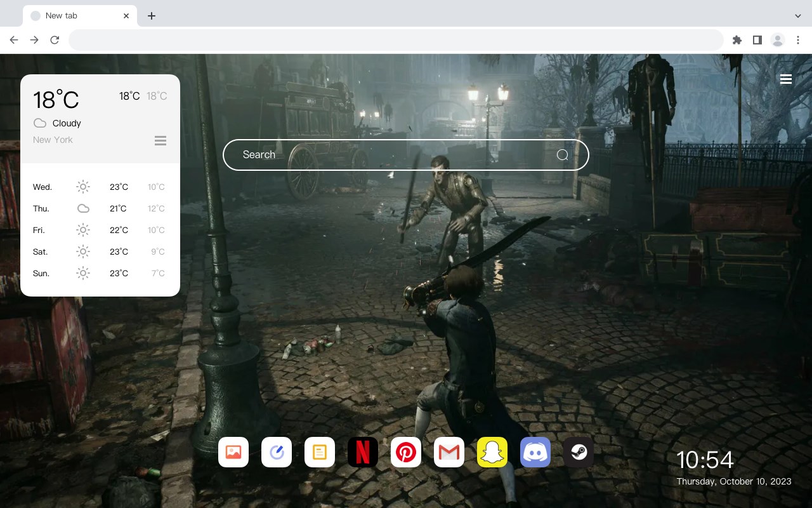
Task: Launch the Discord shortcut
Action: click(535, 452)
